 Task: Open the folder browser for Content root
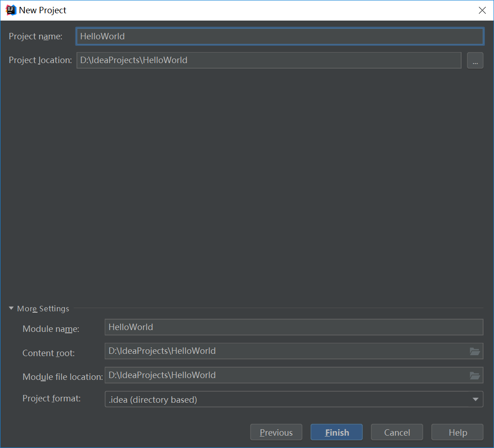point(474,351)
